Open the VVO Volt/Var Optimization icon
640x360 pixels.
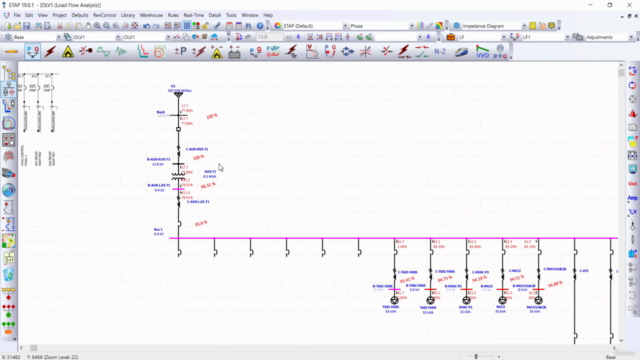click(482, 52)
